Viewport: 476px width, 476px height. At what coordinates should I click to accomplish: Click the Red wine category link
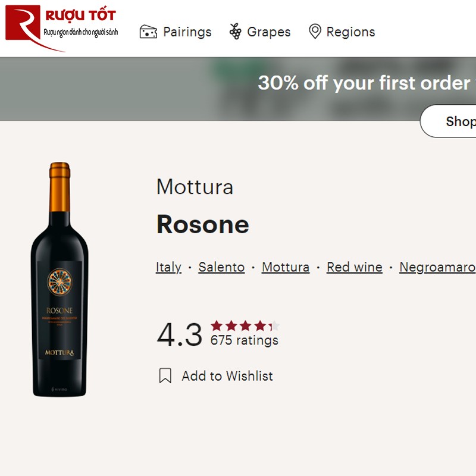(353, 267)
